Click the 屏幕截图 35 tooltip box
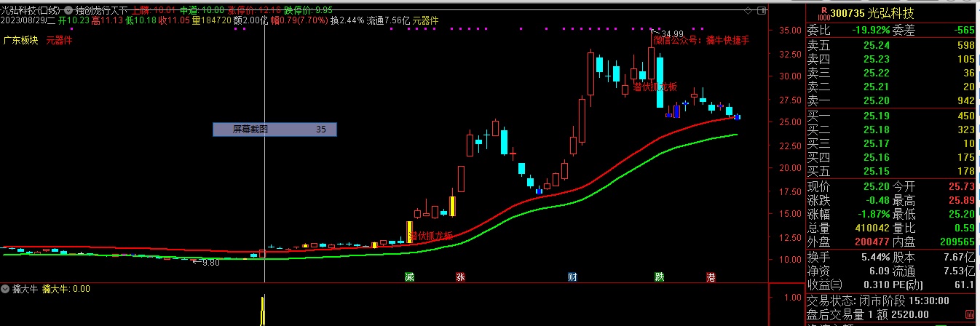 (x=275, y=130)
